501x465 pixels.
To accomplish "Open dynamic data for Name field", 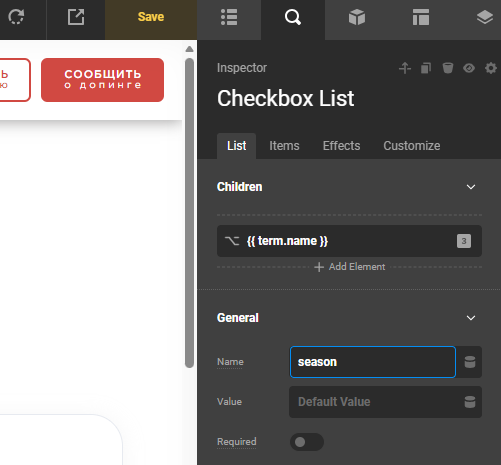I will point(470,362).
